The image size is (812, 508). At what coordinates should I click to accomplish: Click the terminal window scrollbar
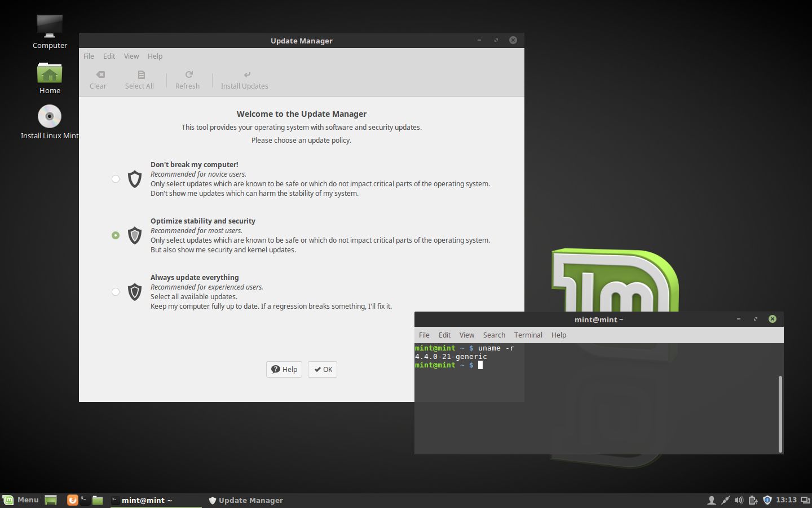(780, 414)
